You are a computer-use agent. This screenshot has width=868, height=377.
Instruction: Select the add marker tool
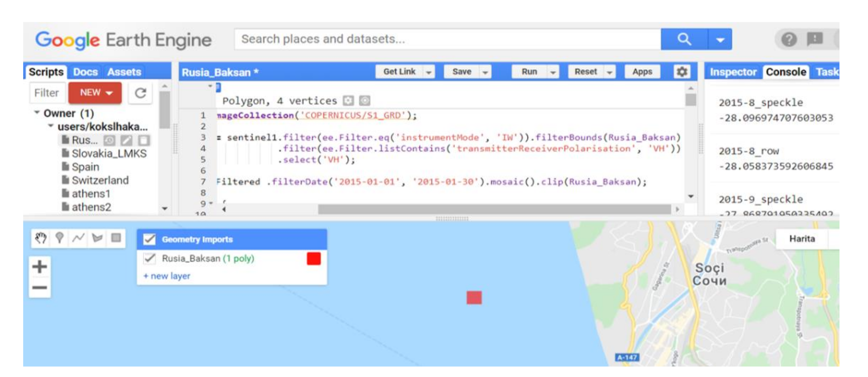click(60, 238)
